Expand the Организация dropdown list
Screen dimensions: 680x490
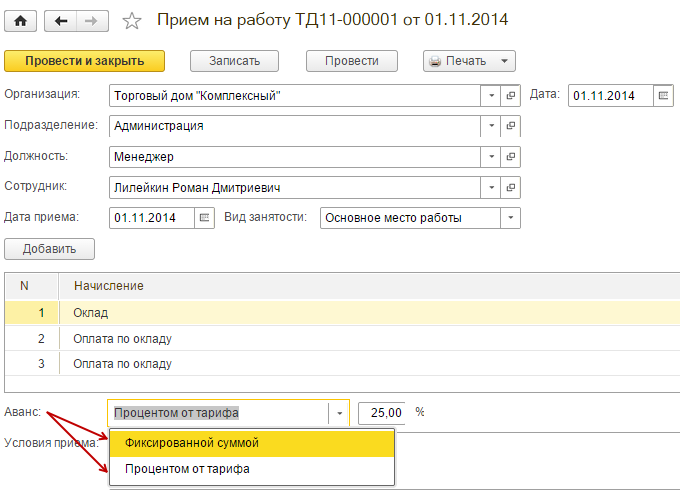click(x=491, y=96)
